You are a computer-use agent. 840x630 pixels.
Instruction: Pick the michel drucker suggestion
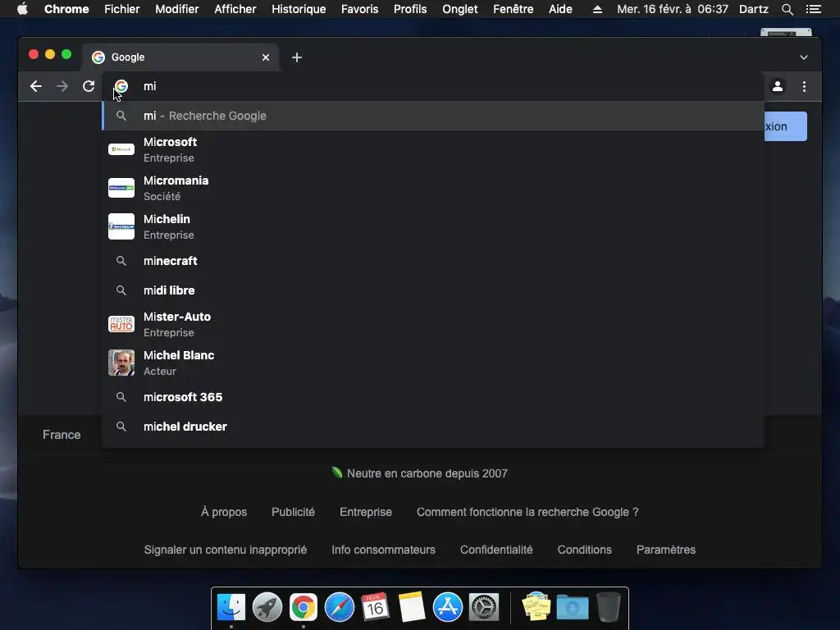click(433, 427)
